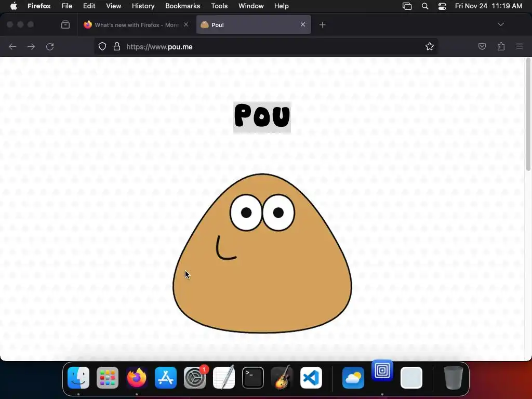Image resolution: width=532 pixels, height=399 pixels.
Task: Click the blank white Dock icon
Action: tap(411, 377)
